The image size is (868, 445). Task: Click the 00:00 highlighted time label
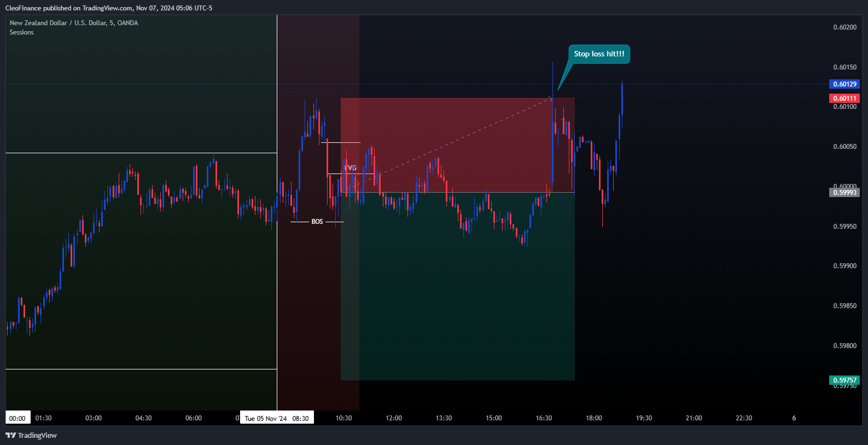pyautogui.click(x=18, y=418)
